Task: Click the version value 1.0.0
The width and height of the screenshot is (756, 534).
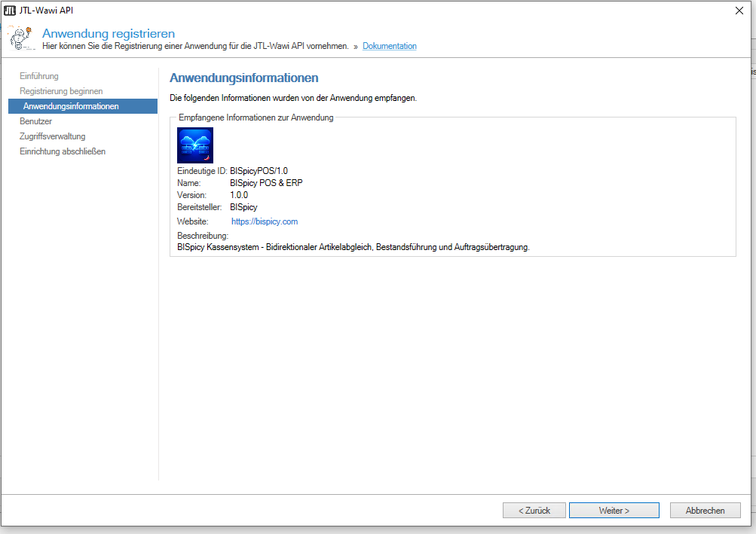Action: (239, 195)
